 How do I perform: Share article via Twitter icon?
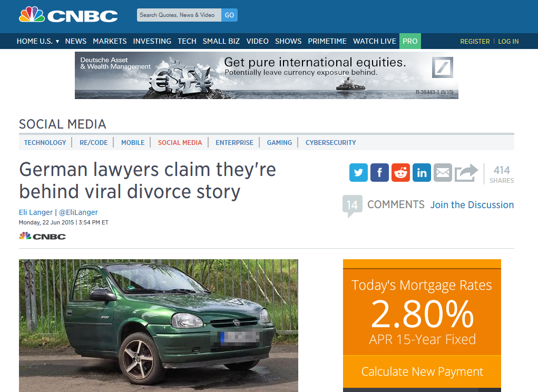point(358,172)
